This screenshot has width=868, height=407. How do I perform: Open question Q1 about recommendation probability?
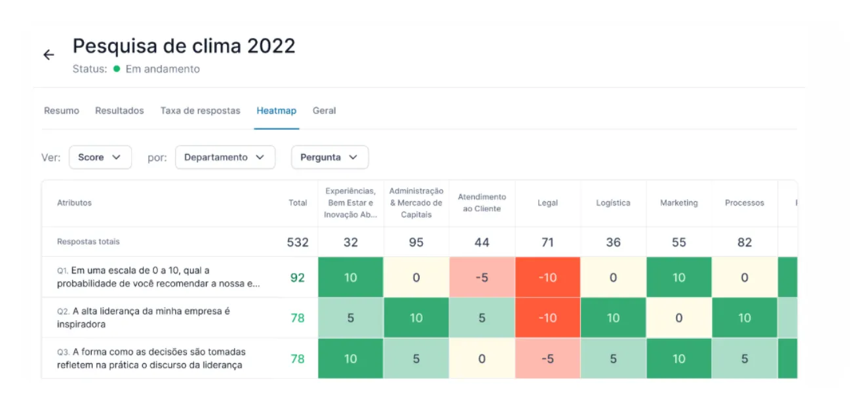159,277
